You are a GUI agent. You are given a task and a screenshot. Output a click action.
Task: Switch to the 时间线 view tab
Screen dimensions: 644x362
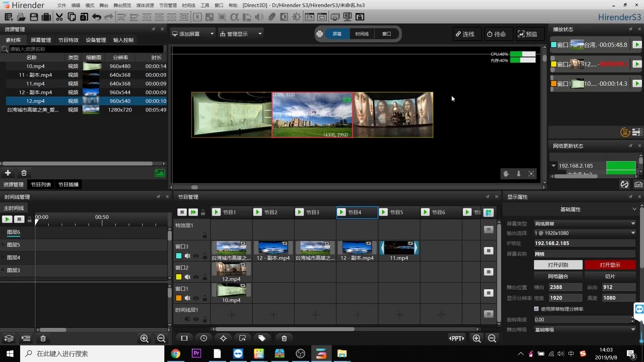(x=362, y=34)
